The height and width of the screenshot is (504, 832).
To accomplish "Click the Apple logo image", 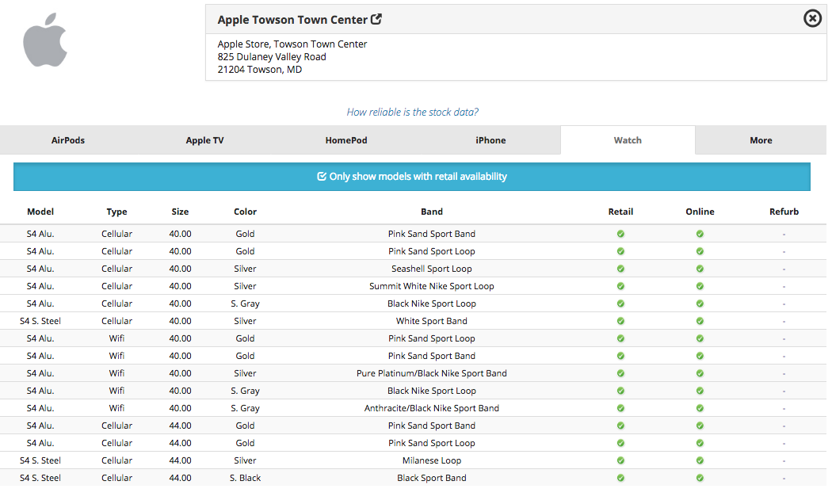I will (x=45, y=40).
